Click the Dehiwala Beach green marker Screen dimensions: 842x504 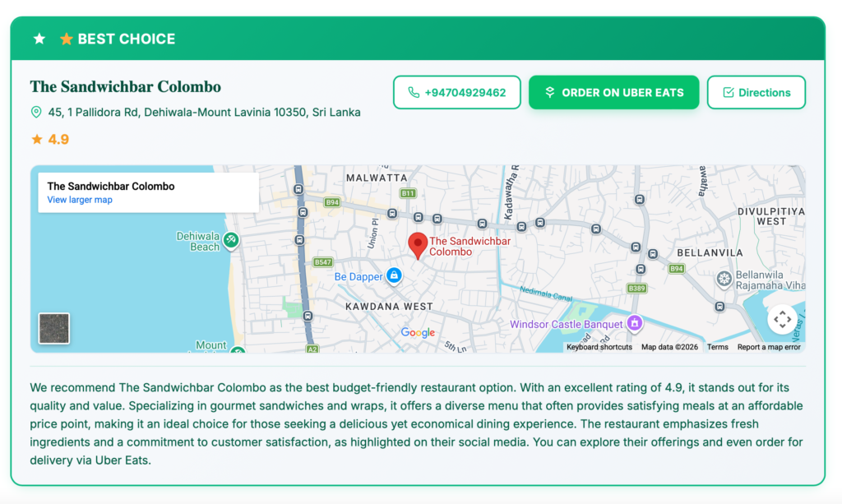tap(232, 240)
